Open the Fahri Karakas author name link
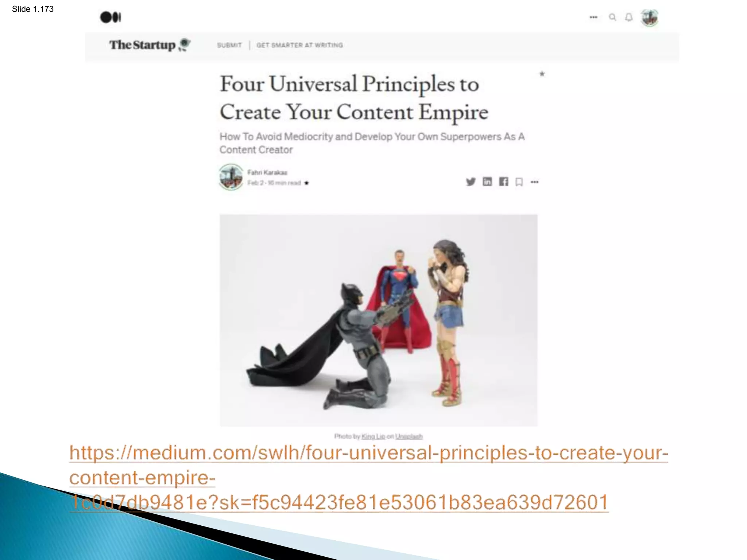Image resolution: width=747 pixels, height=560 pixels. coord(267,172)
